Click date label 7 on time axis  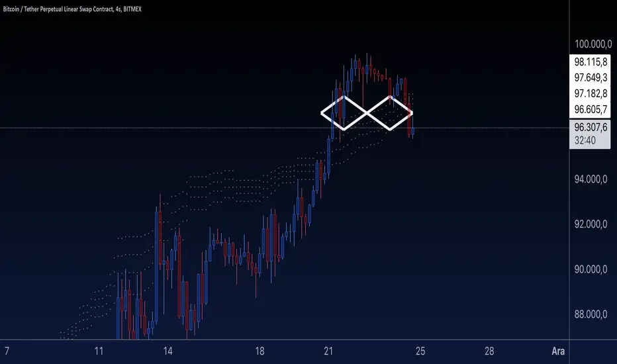(x=7, y=351)
